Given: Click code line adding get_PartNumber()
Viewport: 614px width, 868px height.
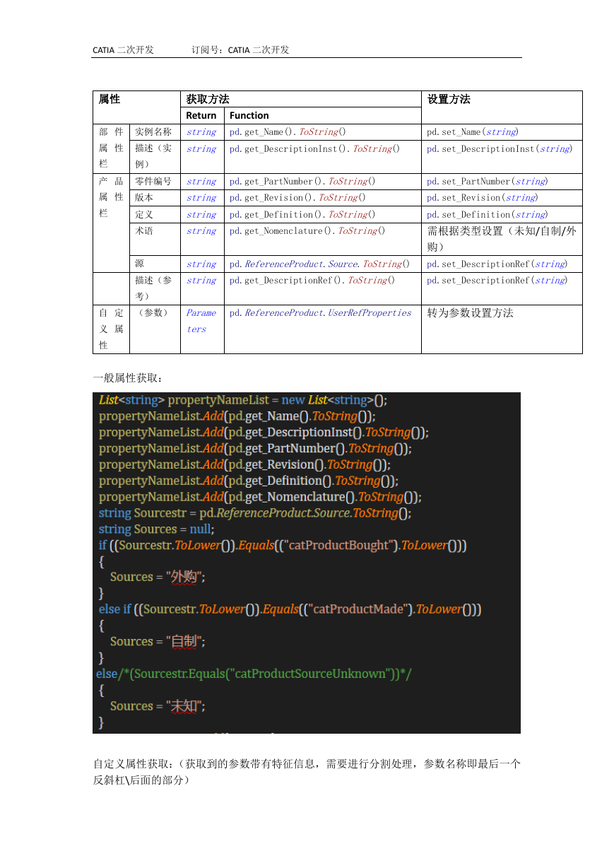Looking at the screenshot, I should tap(255, 449).
